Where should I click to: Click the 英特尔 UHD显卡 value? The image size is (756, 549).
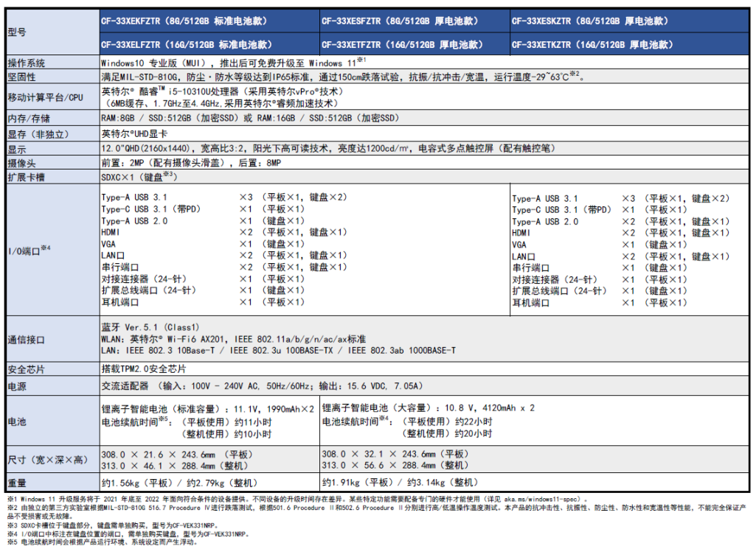pos(134,134)
